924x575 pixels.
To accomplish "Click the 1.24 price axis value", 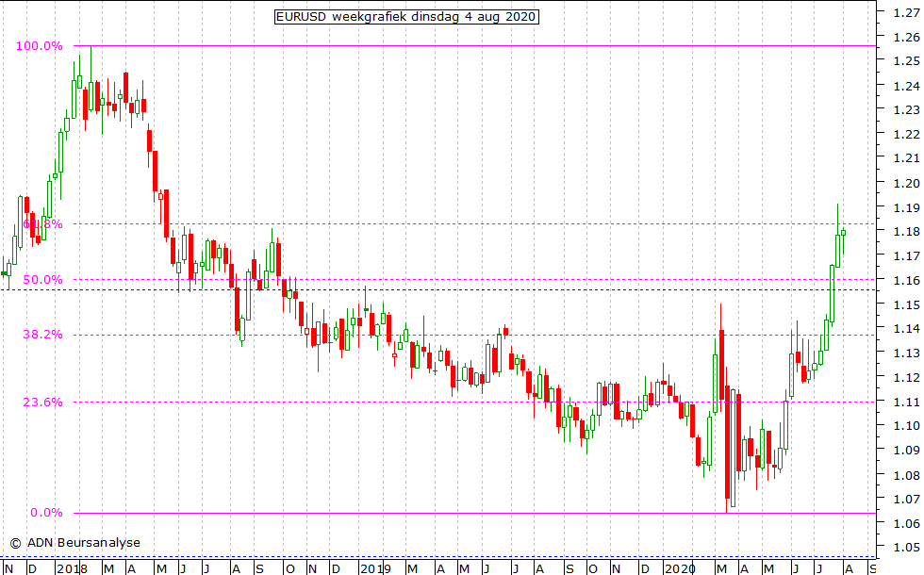I will click(906, 86).
